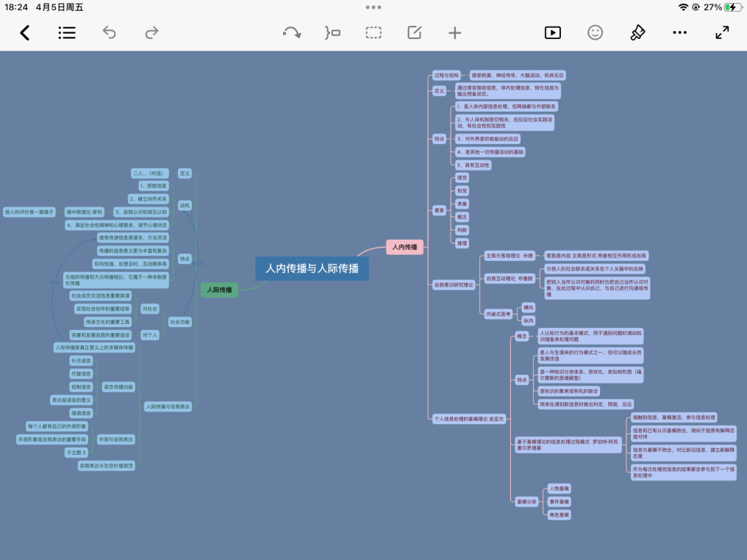
Task: Insert a summary bracket
Action: tap(332, 33)
